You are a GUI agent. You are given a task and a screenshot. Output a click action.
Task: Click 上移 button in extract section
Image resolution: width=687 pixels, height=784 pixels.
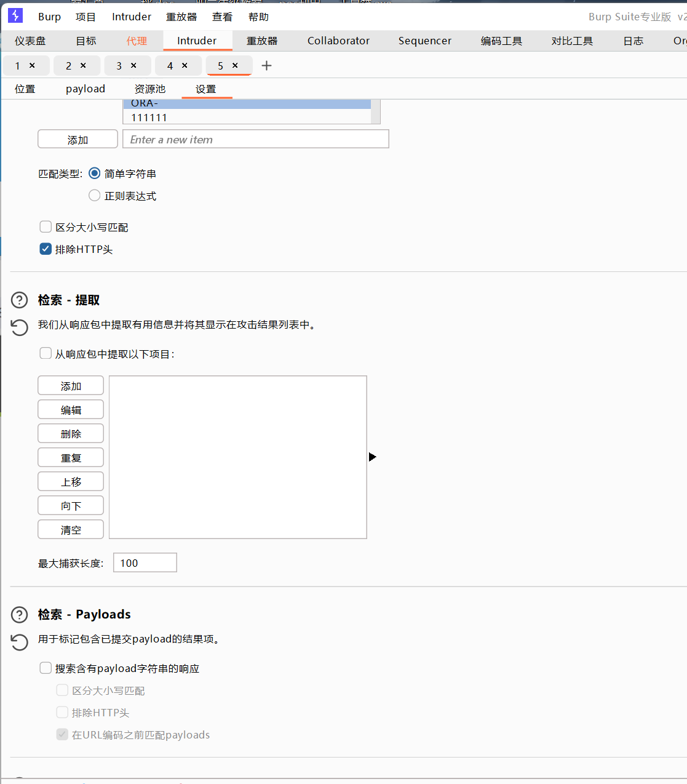coord(71,482)
